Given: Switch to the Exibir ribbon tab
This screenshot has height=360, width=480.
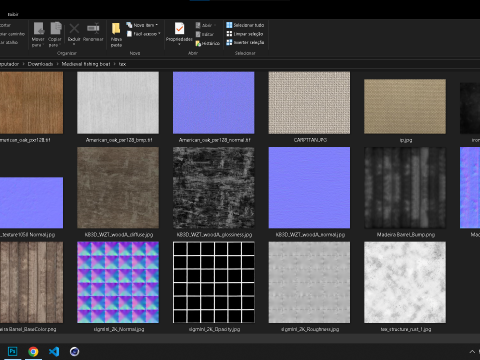Looking at the screenshot, I should (13, 14).
